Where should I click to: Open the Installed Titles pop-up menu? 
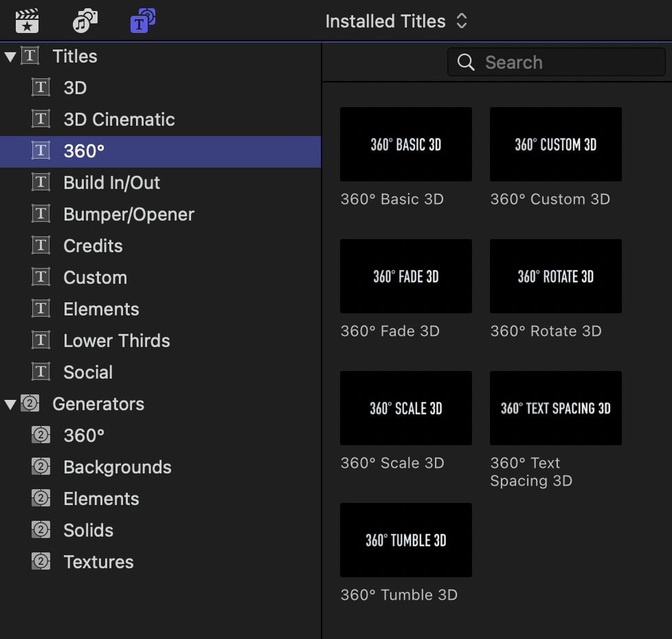coord(396,21)
